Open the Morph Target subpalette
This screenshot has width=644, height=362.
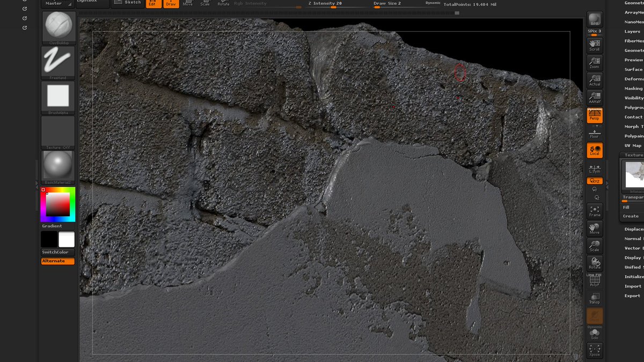[x=633, y=127]
